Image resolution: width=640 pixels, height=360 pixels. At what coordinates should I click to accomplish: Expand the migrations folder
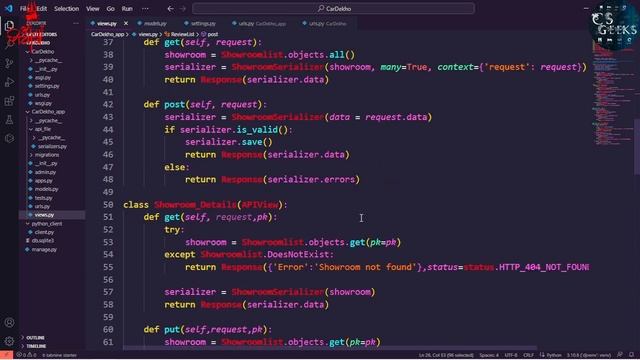(x=44, y=155)
